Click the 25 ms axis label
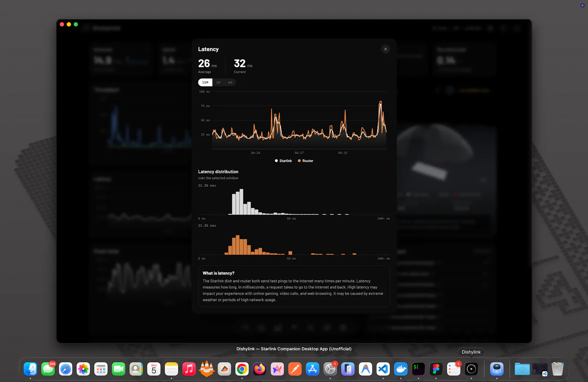 coord(205,135)
